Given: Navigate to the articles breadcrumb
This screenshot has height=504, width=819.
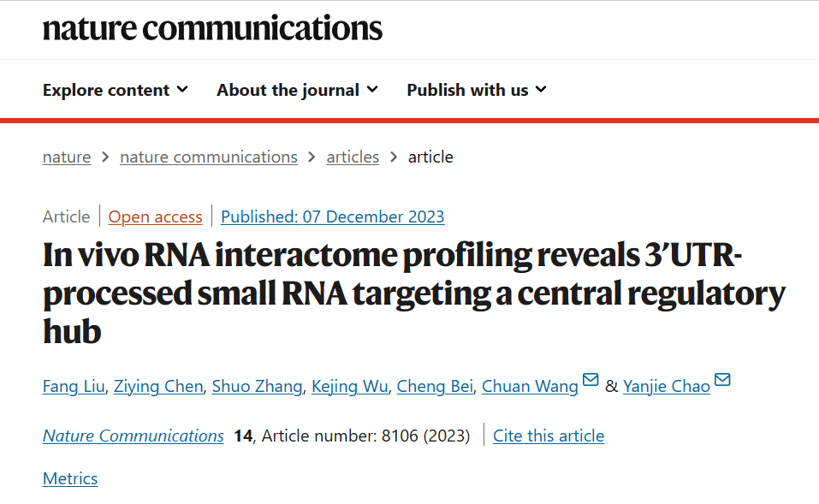Looking at the screenshot, I should 353,157.
